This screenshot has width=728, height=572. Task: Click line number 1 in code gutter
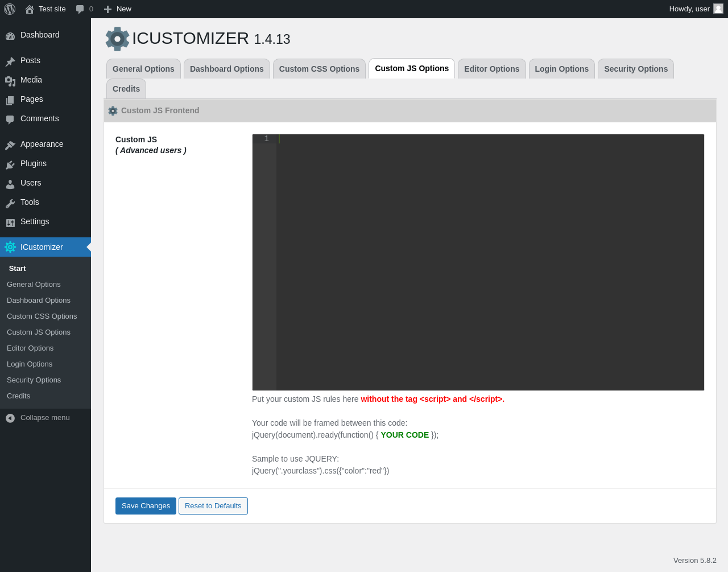[266, 139]
